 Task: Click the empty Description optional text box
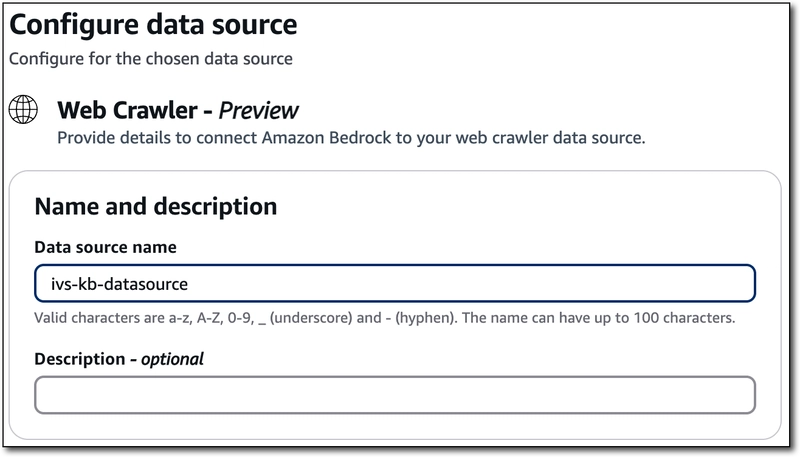tap(395, 395)
